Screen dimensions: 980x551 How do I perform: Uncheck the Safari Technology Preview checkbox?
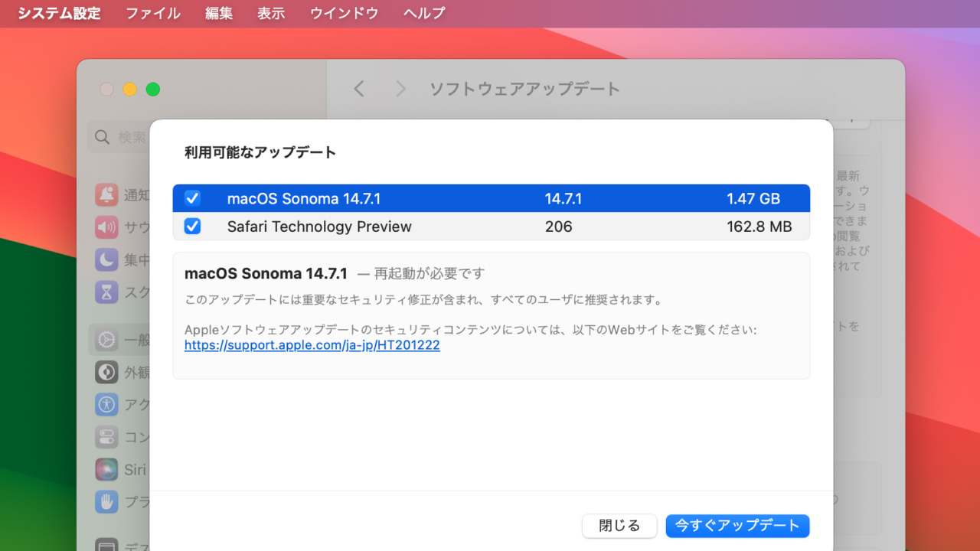coord(192,227)
